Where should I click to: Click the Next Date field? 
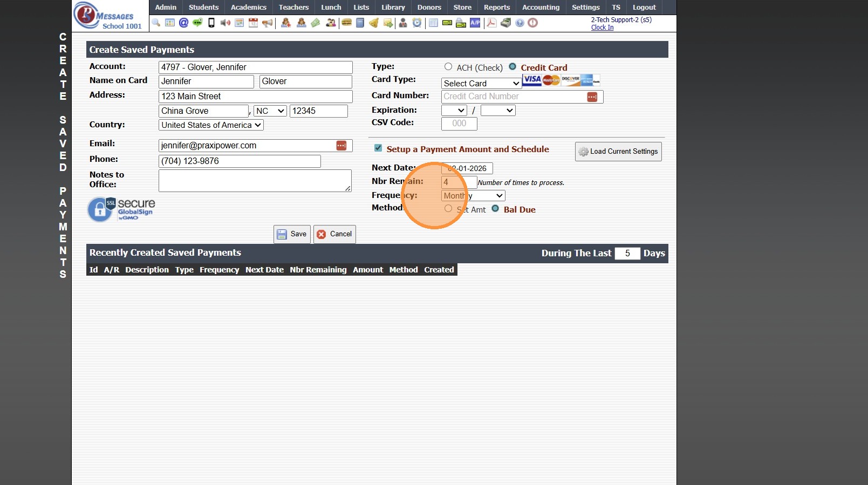click(467, 168)
